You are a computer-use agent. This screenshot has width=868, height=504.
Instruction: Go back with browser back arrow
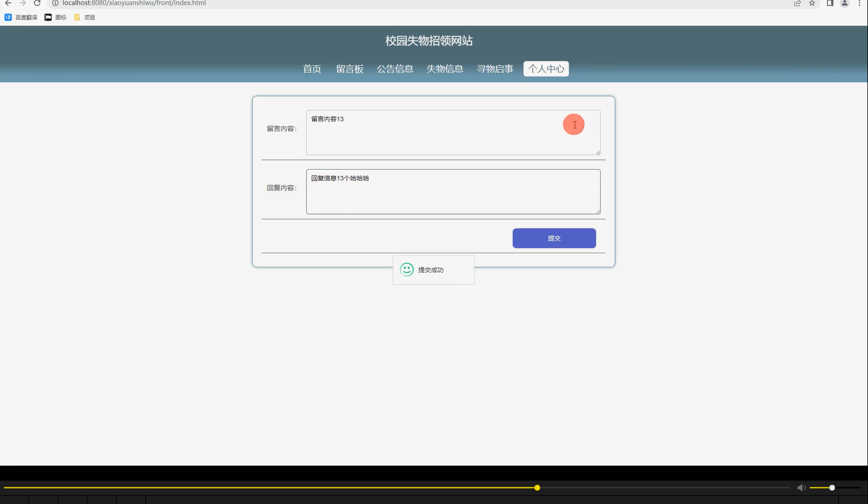tap(8, 3)
